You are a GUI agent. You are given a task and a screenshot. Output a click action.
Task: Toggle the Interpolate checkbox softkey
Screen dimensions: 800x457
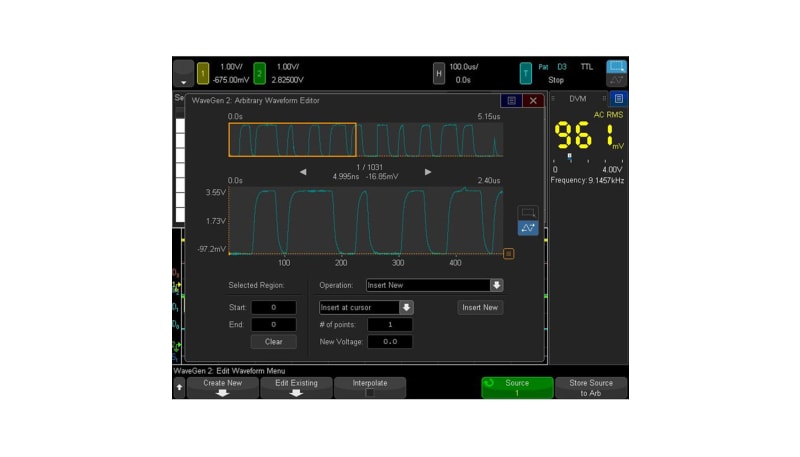coord(370,388)
